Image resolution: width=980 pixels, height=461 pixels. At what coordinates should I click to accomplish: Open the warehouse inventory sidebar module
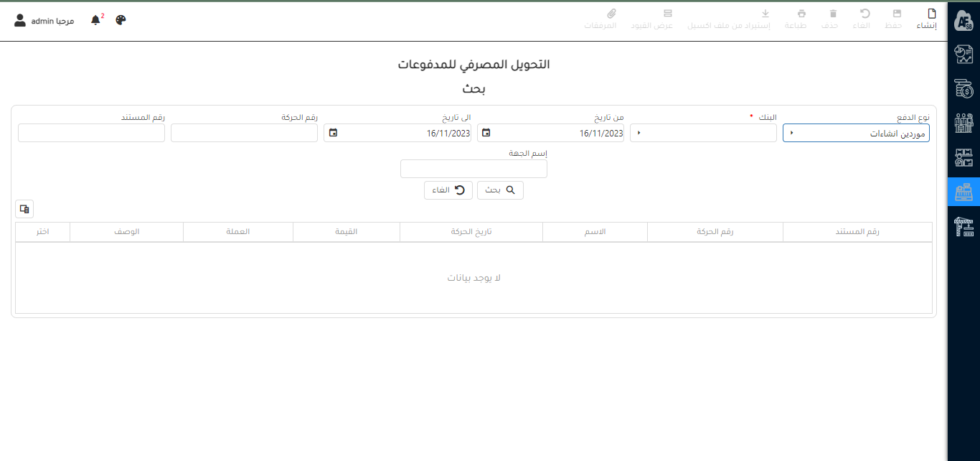coord(963,158)
